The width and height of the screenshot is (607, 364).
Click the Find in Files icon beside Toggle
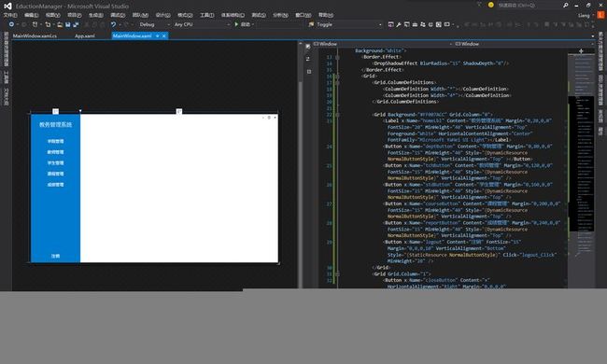(311, 24)
